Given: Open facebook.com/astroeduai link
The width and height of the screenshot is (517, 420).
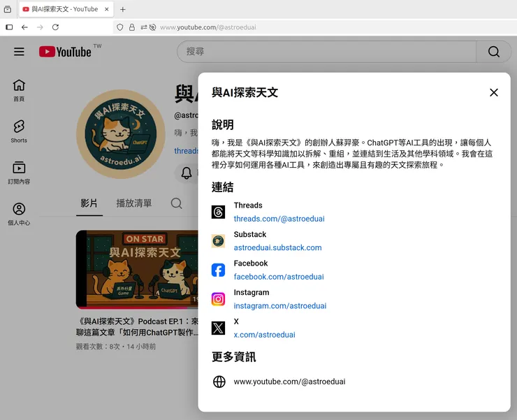Looking at the screenshot, I should [279, 277].
